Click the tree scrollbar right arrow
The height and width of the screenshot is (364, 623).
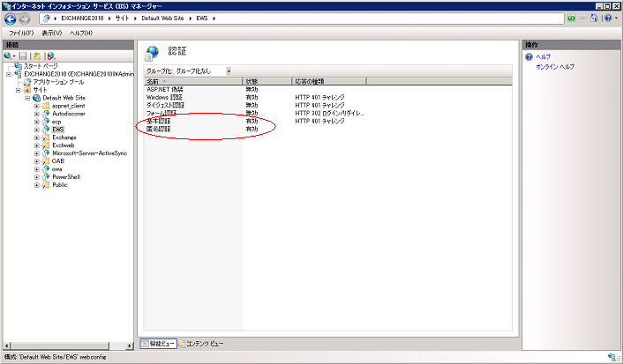[130, 345]
